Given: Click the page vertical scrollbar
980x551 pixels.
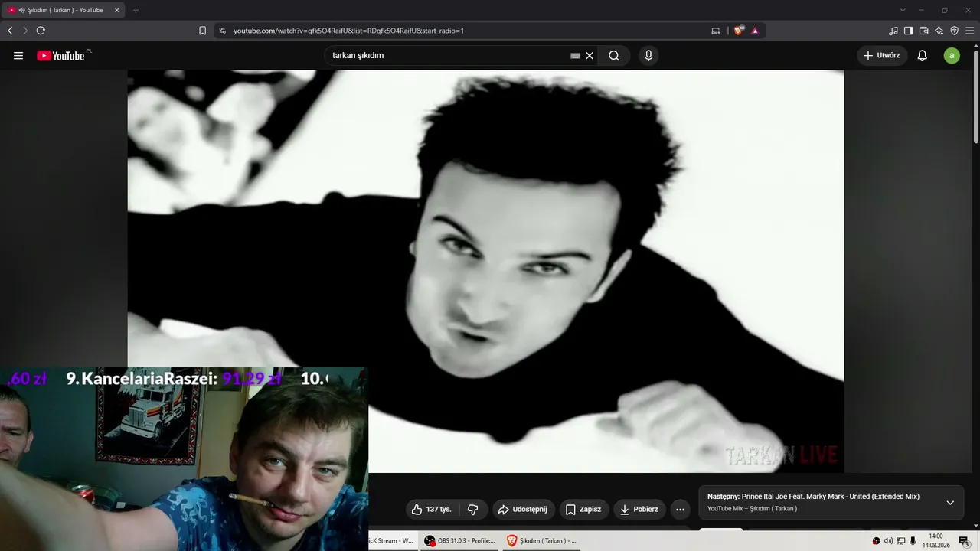Looking at the screenshot, I should (975, 96).
